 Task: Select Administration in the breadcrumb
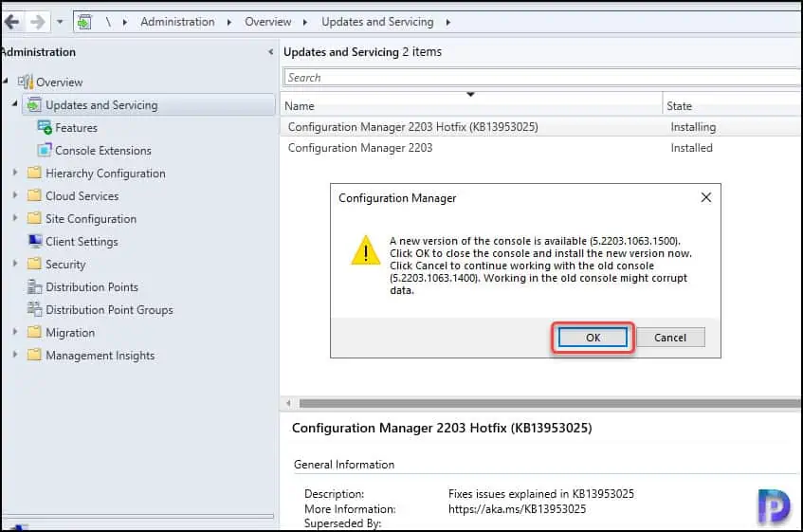(x=177, y=22)
